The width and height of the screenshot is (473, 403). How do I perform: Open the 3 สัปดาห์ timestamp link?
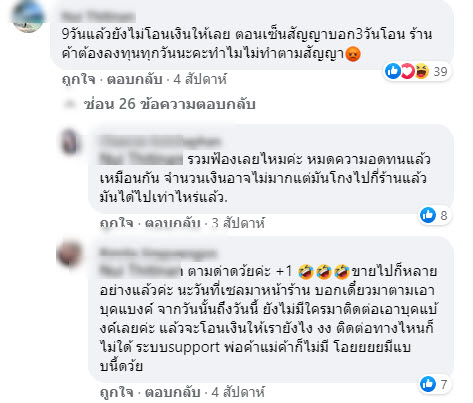click(x=238, y=223)
